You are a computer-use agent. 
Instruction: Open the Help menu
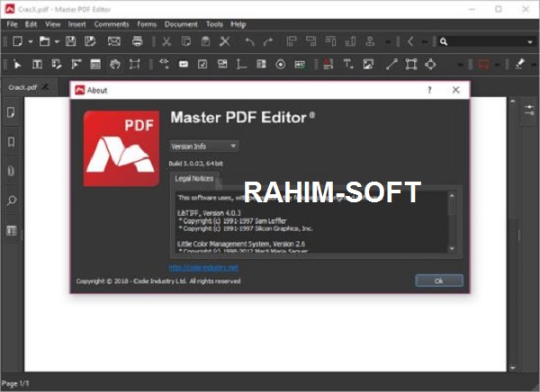click(x=238, y=24)
